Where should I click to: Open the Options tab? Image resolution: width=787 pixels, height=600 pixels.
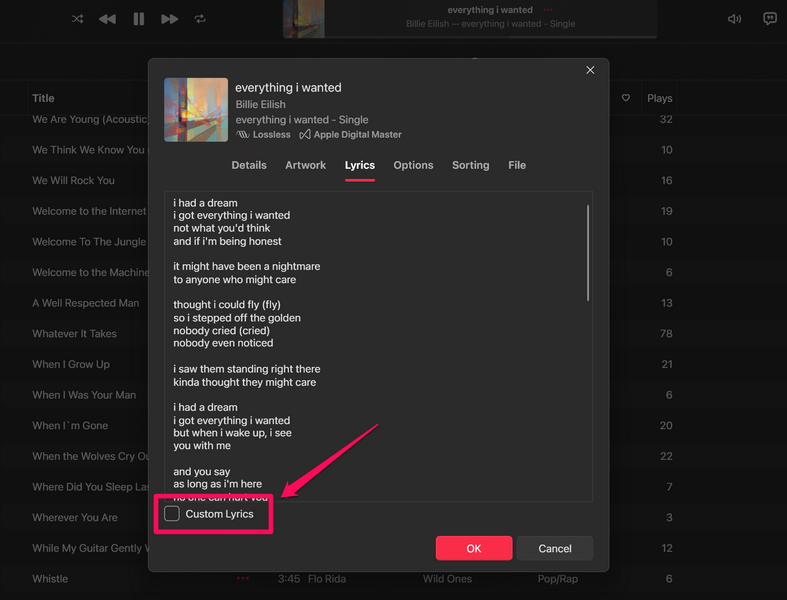coord(413,165)
